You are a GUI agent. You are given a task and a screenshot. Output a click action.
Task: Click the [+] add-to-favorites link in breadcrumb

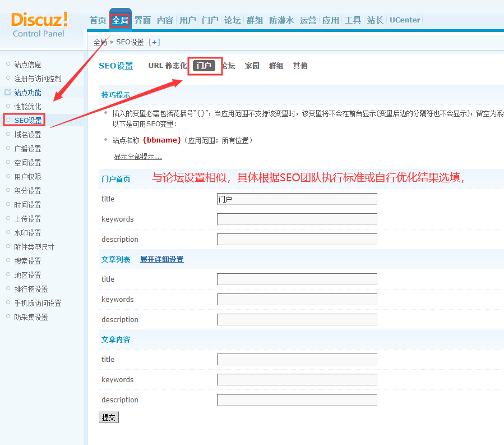coord(154,42)
